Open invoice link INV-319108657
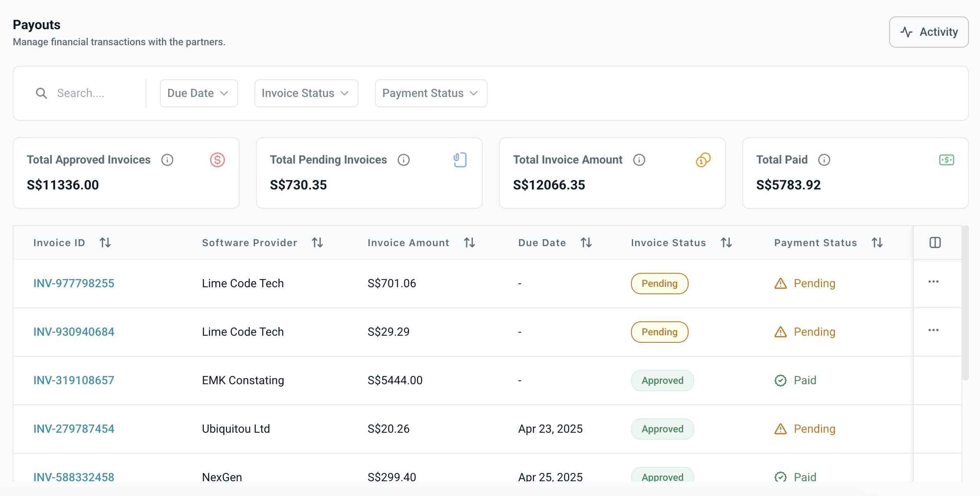 (74, 380)
